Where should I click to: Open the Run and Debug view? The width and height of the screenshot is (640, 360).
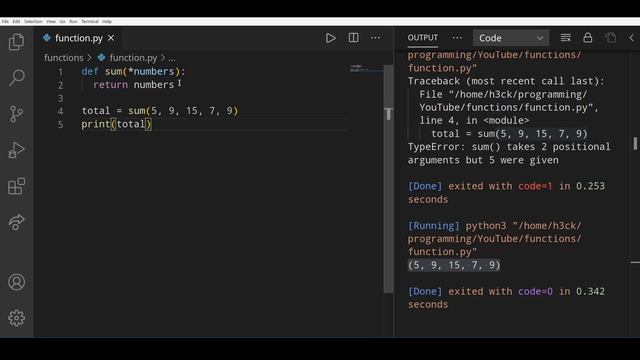click(x=16, y=150)
